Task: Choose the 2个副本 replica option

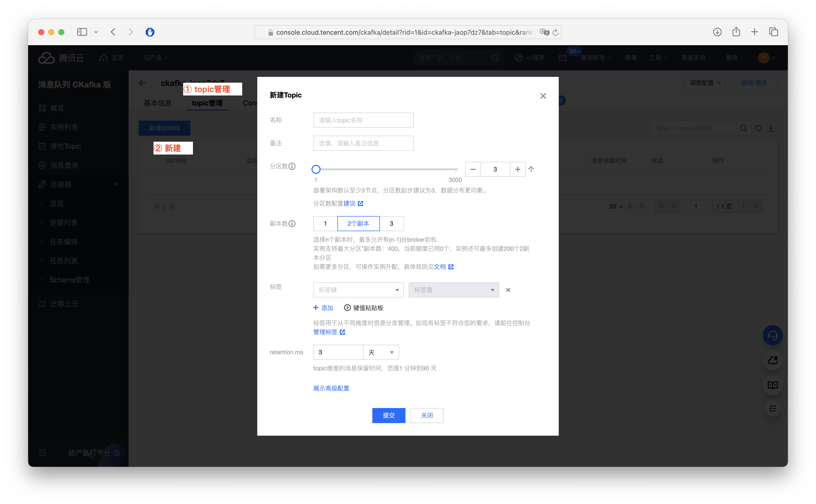Action: (x=358, y=224)
